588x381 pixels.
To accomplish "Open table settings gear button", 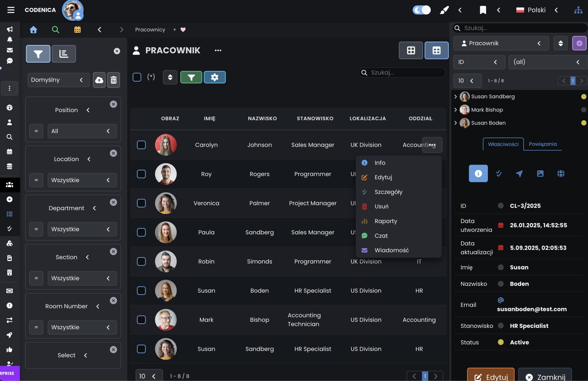I will [215, 77].
